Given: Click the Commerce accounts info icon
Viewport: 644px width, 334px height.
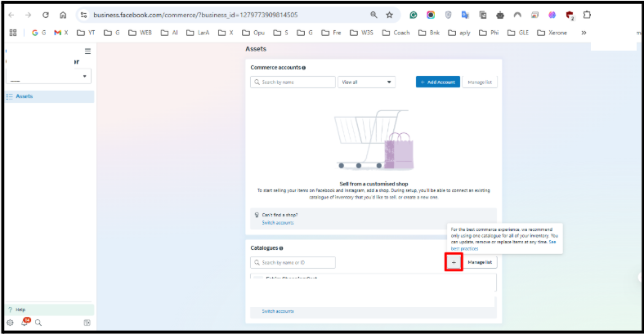Looking at the screenshot, I should [304, 68].
